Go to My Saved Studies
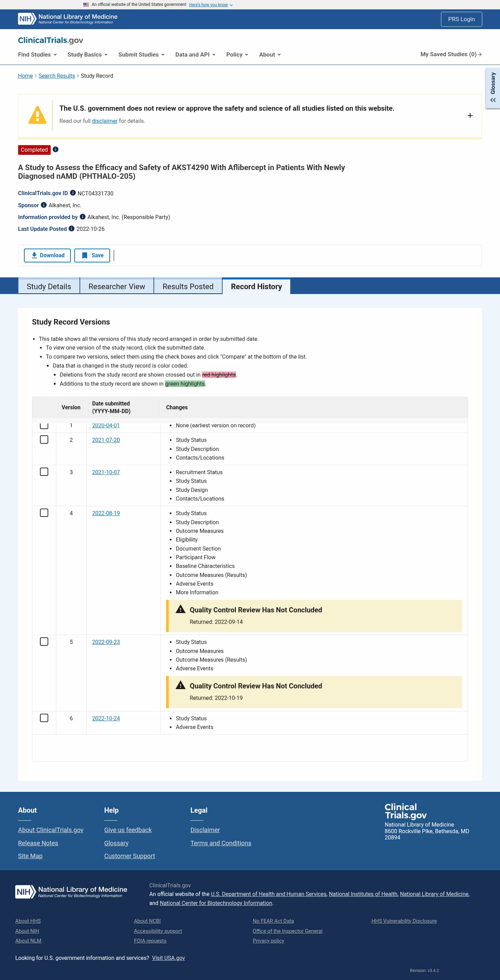Viewport: 500px width, 980px height. 451,55
